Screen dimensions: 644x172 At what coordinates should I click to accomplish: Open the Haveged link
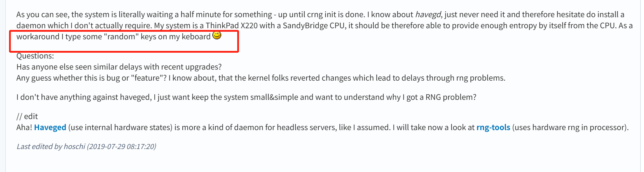click(x=50, y=127)
